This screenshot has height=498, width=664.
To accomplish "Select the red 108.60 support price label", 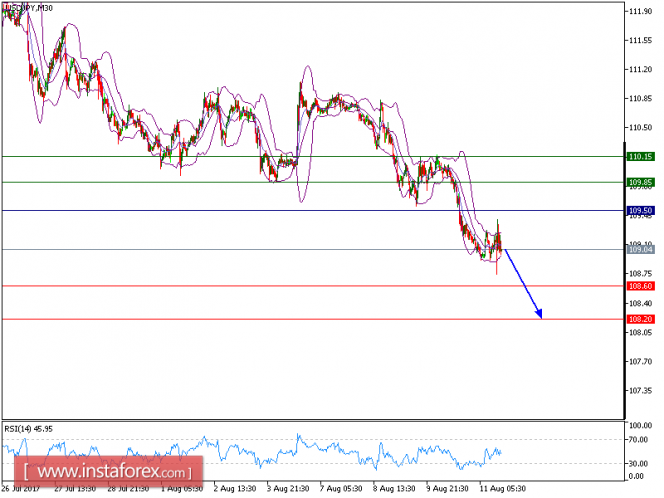I will [x=640, y=286].
